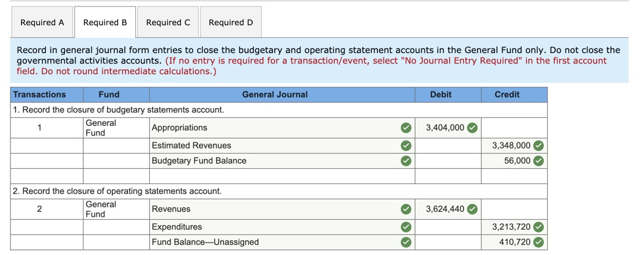The width and height of the screenshot is (644, 255).
Task: Switch to the Required D tab
Action: pos(231,22)
